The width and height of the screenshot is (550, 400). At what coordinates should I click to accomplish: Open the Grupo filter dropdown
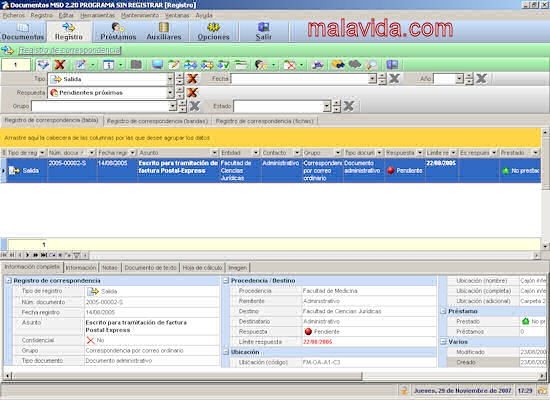point(173,106)
